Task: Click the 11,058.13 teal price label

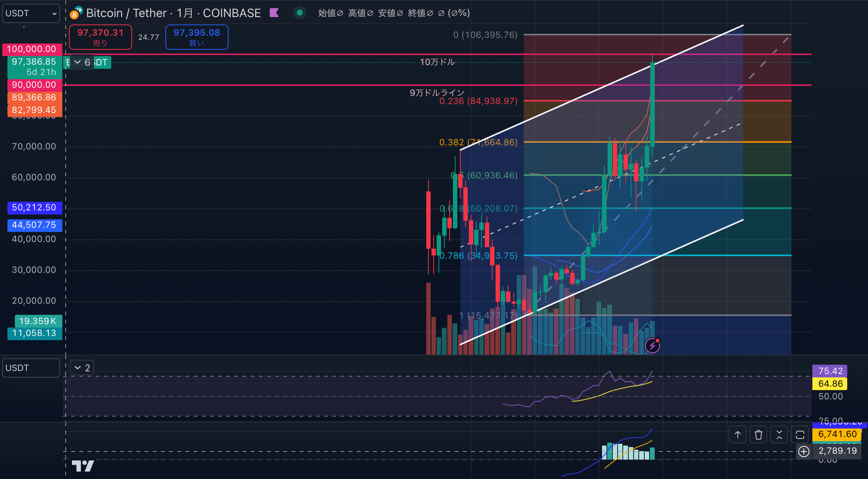Action: pyautogui.click(x=34, y=333)
